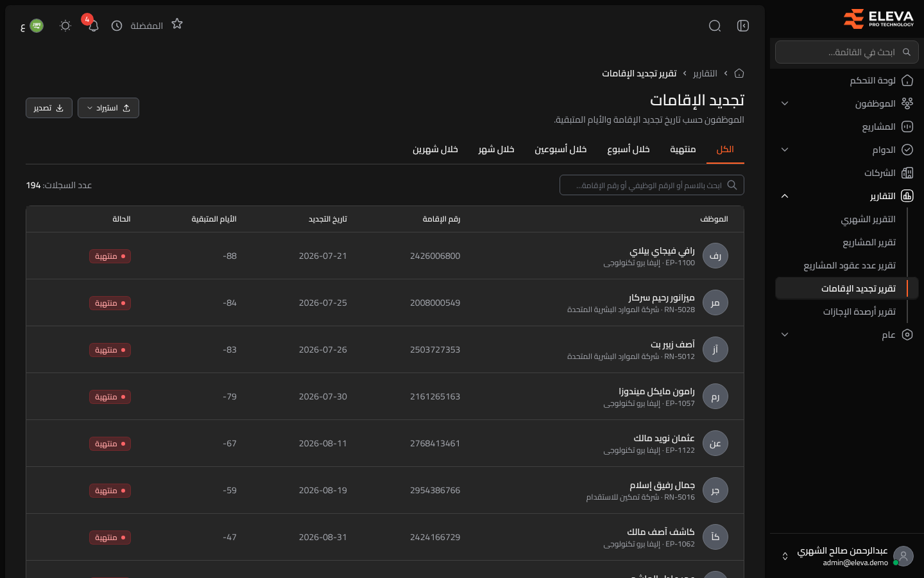Open the recent history clock icon
The image size is (924, 578).
click(117, 26)
